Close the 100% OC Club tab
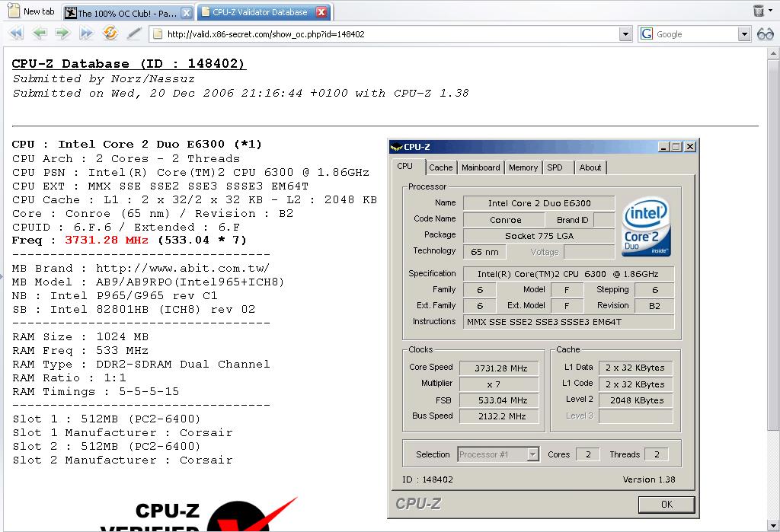The height and width of the screenshot is (532, 780). [186, 13]
